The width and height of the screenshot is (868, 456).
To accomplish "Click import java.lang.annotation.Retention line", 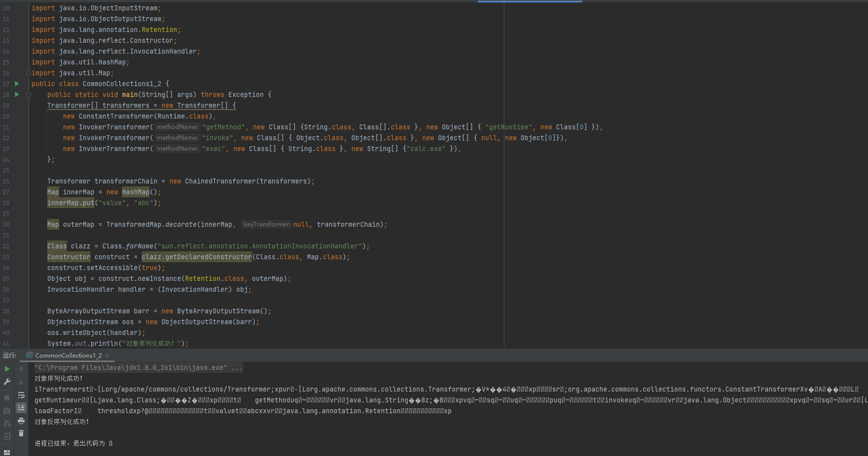I will point(106,30).
